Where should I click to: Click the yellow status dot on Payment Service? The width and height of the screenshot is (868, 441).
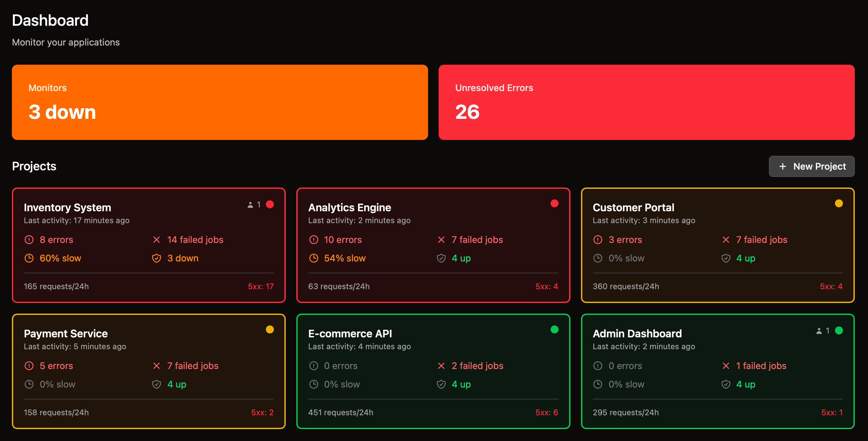[270, 329]
